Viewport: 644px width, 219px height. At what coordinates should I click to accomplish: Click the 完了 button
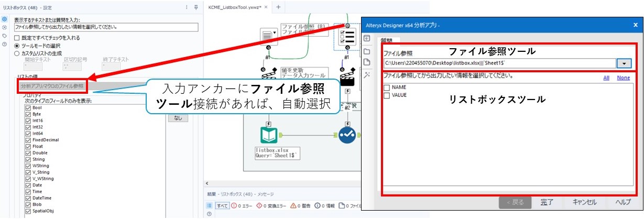[x=547, y=202]
